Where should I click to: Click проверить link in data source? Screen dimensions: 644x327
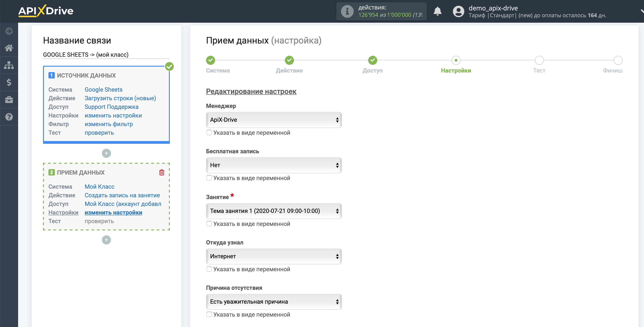click(99, 133)
